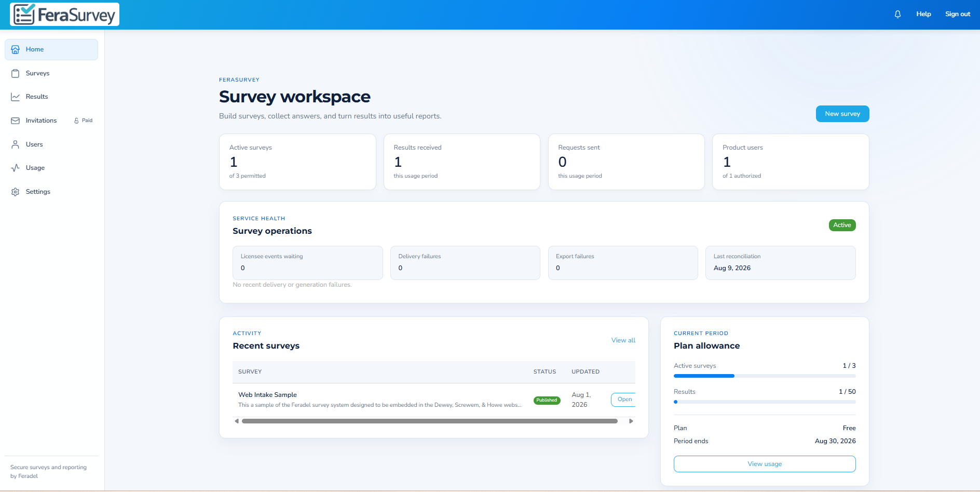The image size is (980, 492).
Task: Click the STATUS column header
Action: point(545,372)
